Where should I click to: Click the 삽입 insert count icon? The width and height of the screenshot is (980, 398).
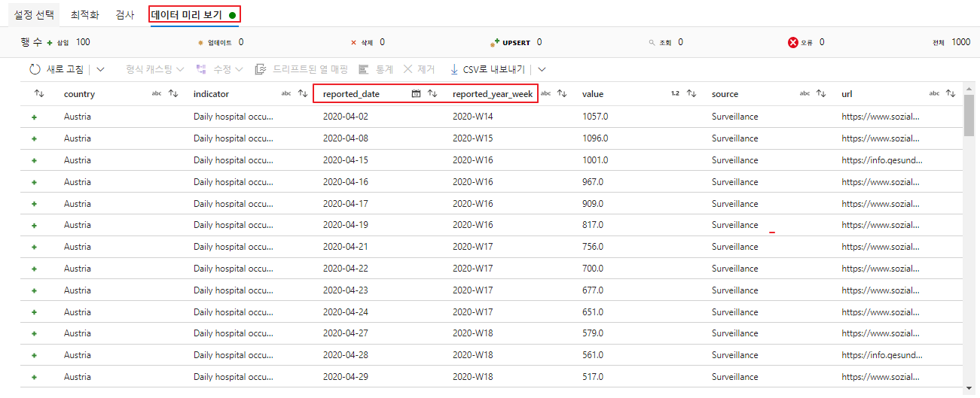(x=50, y=43)
